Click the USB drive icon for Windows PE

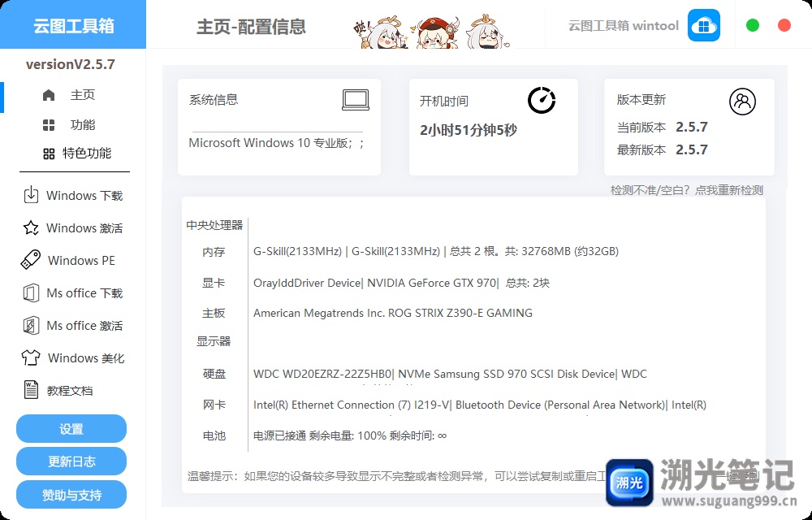(31, 260)
